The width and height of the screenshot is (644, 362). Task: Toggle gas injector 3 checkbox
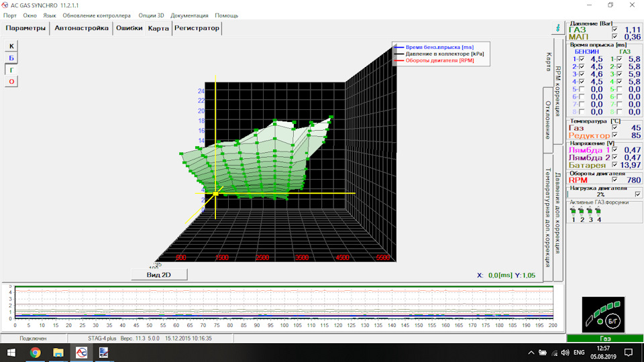click(x=619, y=74)
